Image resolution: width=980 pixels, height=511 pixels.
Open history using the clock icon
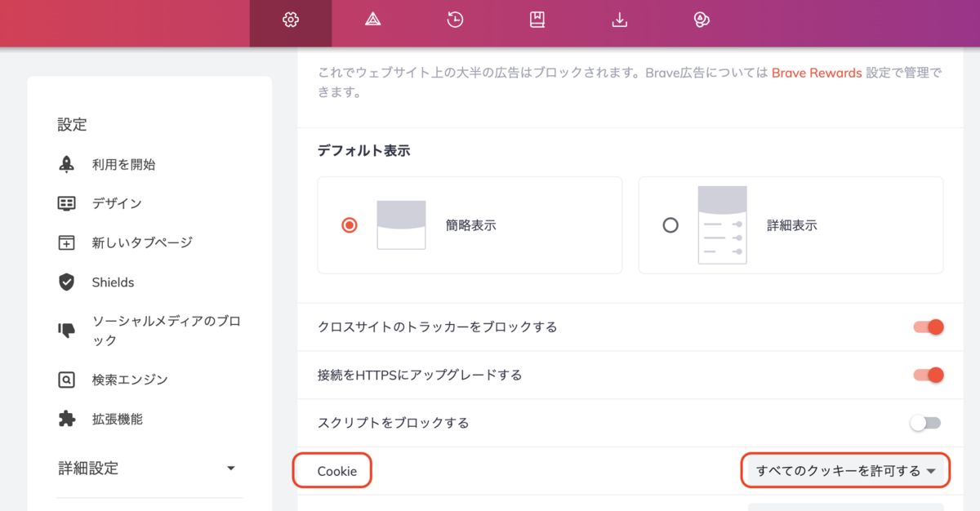click(x=454, y=19)
